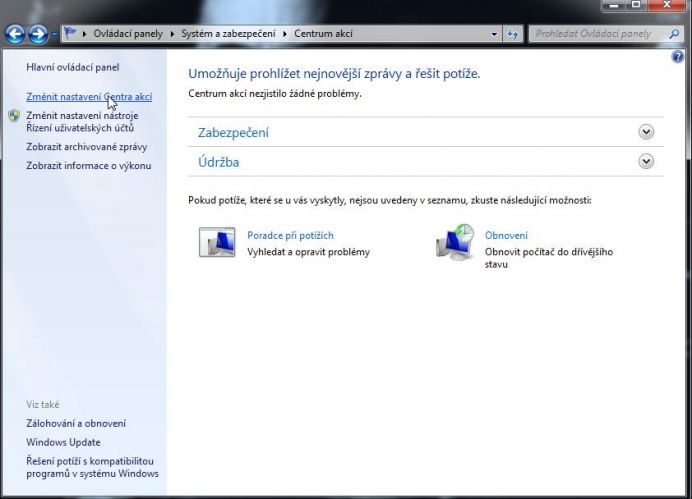Image resolution: width=692 pixels, height=499 pixels.
Task: Open Změnit nastavení nástroje Řízení uživatelských účtů
Action: pyautogui.click(x=82, y=122)
